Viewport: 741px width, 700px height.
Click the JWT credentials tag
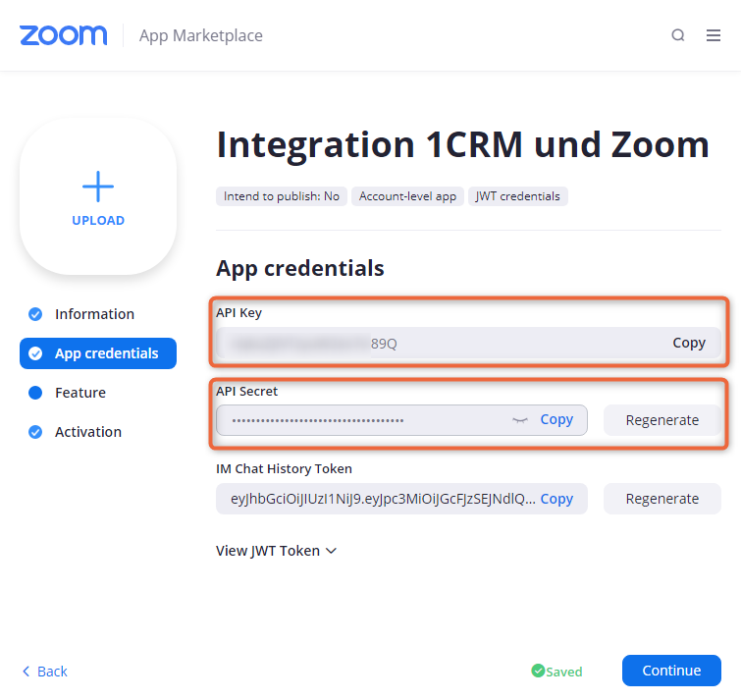click(518, 196)
